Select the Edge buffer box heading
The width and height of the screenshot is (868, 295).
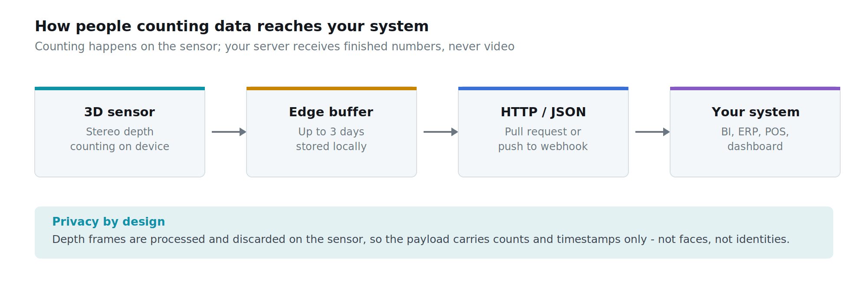(331, 112)
